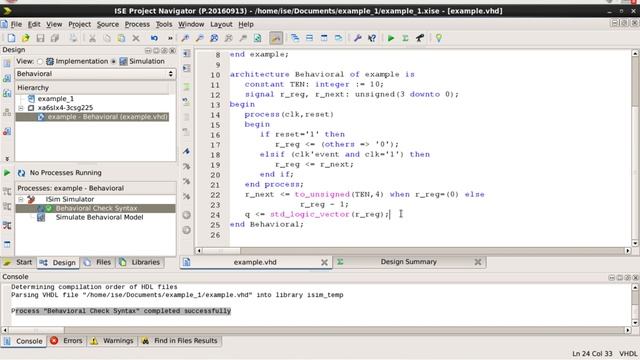Switch to the Start tab
The image size is (640, 360).
(19, 262)
